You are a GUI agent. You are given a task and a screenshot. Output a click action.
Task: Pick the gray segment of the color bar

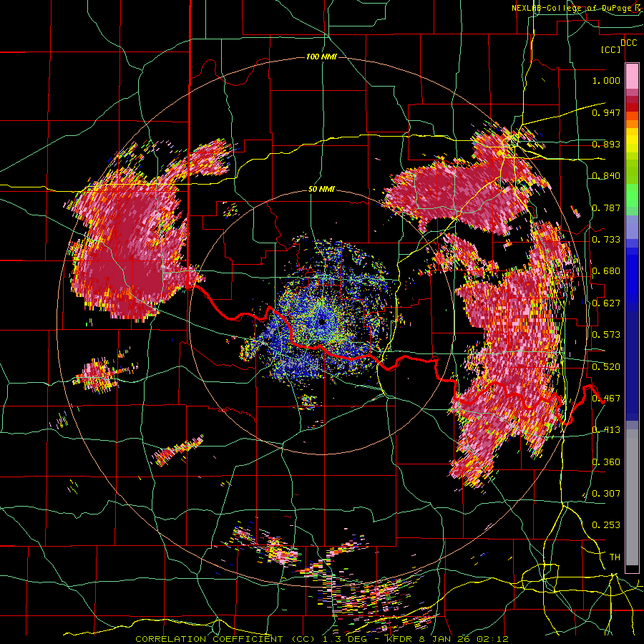632,497
